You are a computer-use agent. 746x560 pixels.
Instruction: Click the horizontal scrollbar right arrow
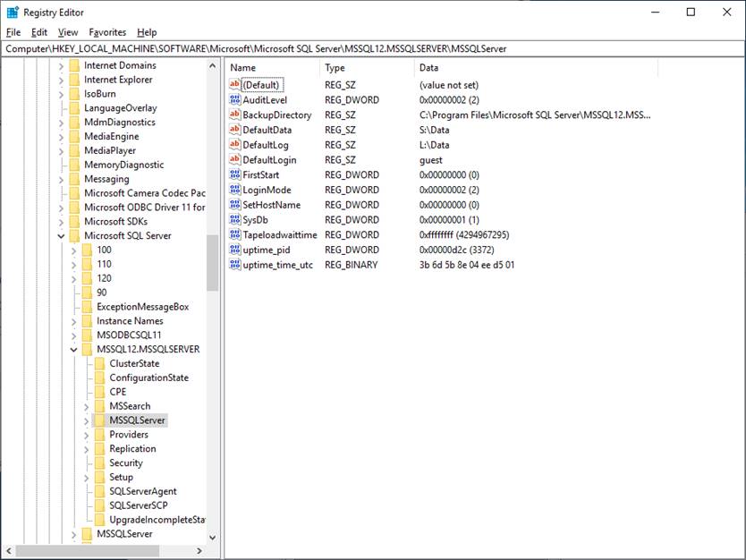point(199,551)
